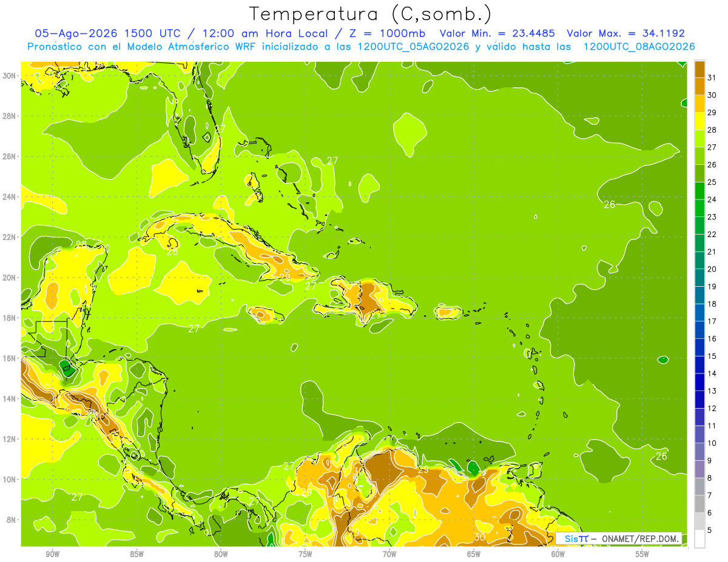This screenshot has width=728, height=562.
Task: Click legend value 18 on the color bar
Action: [x=712, y=304]
